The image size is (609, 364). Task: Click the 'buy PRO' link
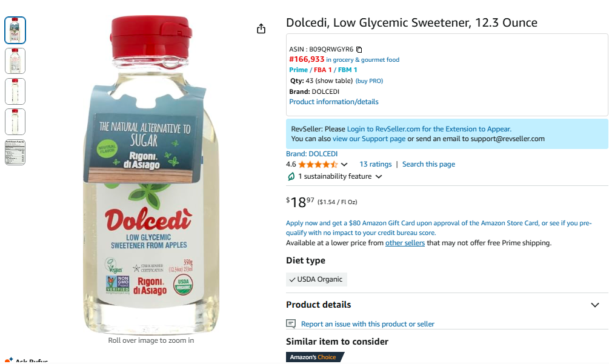click(x=369, y=81)
